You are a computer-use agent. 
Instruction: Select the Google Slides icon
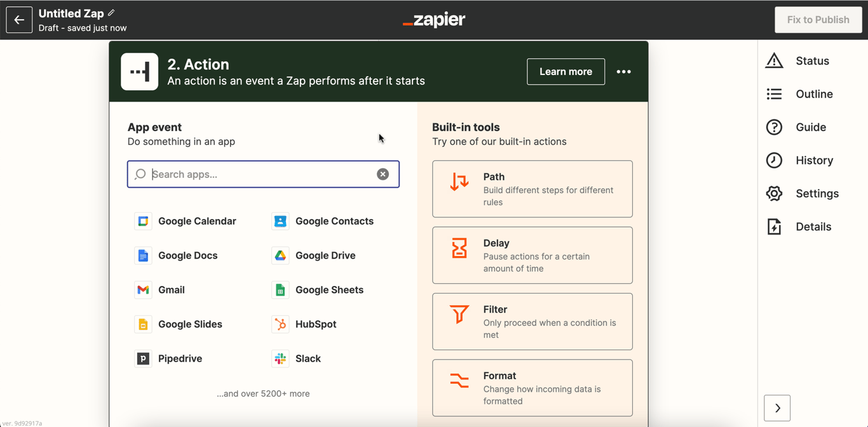(143, 324)
